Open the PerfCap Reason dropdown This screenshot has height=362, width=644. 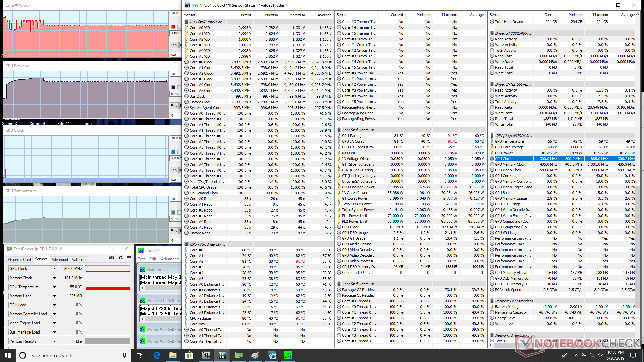point(54,341)
